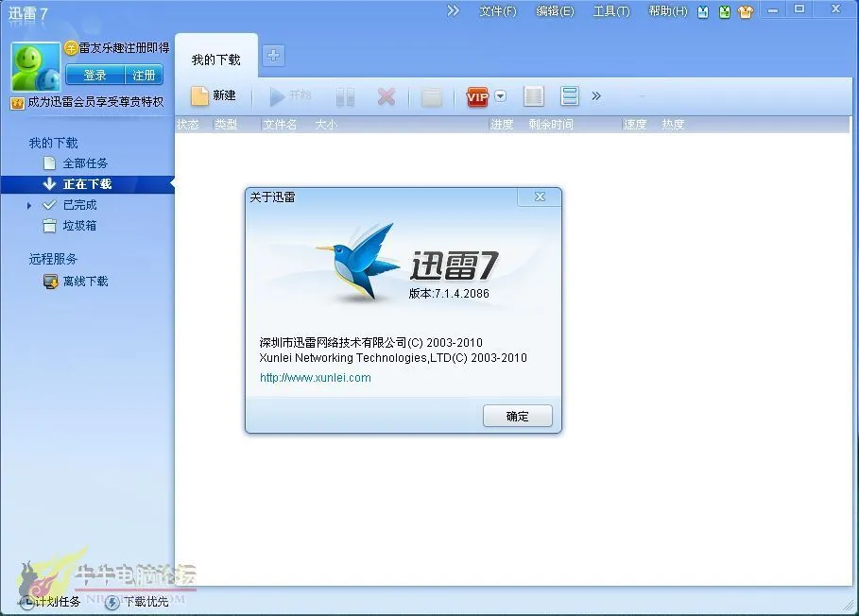Screen dimensions: 859x616
Task: Open the VIP dropdown arrow
Action: tap(500, 95)
